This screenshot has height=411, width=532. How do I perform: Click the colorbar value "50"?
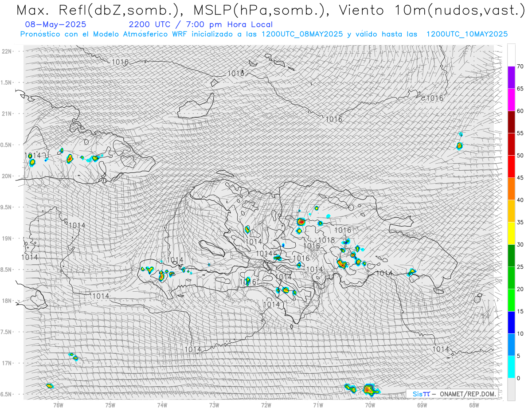pyautogui.click(x=520, y=156)
